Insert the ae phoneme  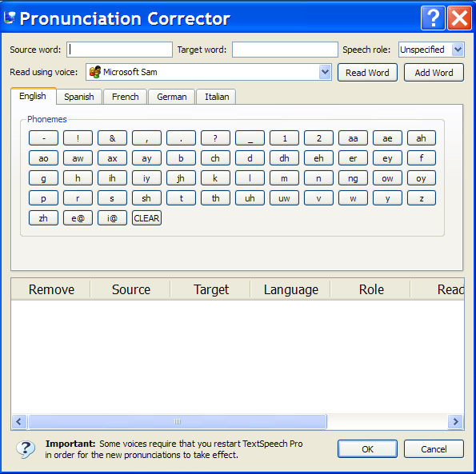pos(387,138)
